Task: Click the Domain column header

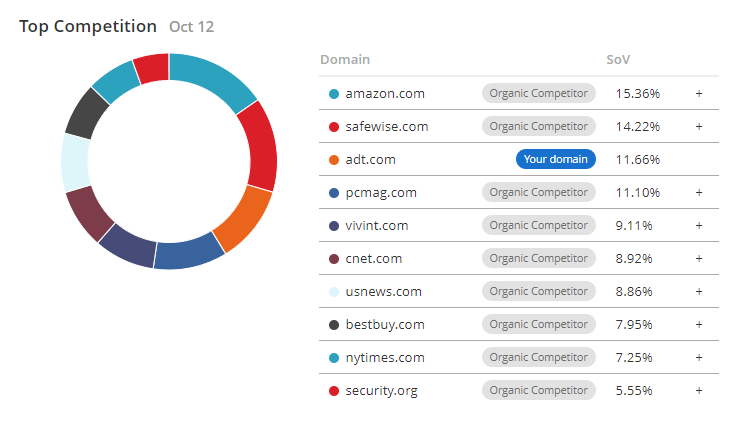Action: pos(345,60)
